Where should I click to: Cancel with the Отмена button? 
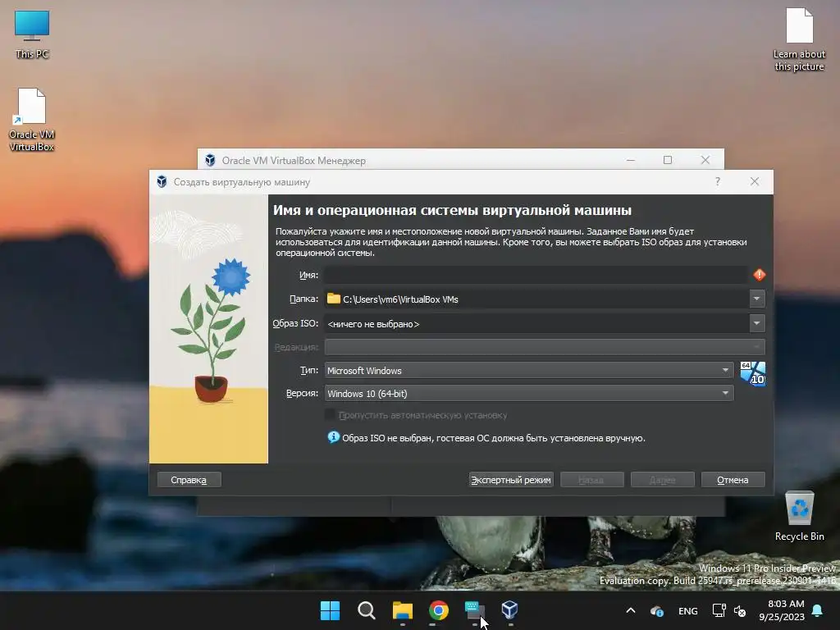tap(733, 479)
